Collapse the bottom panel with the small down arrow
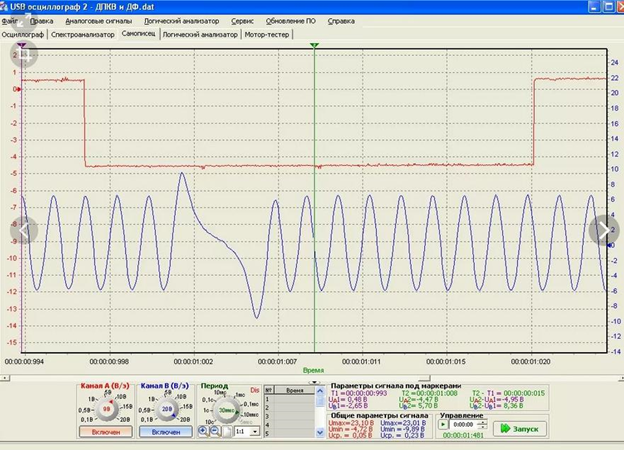 tap(314, 382)
